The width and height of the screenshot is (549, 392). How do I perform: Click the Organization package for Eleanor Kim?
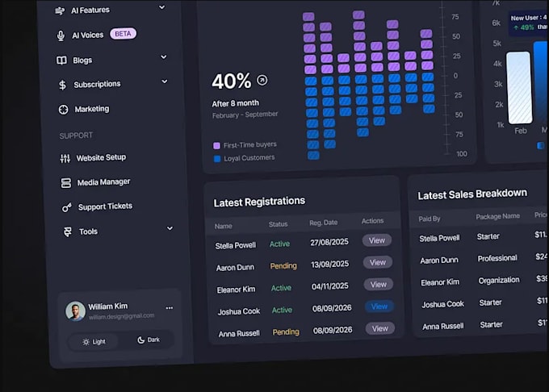[x=499, y=281]
